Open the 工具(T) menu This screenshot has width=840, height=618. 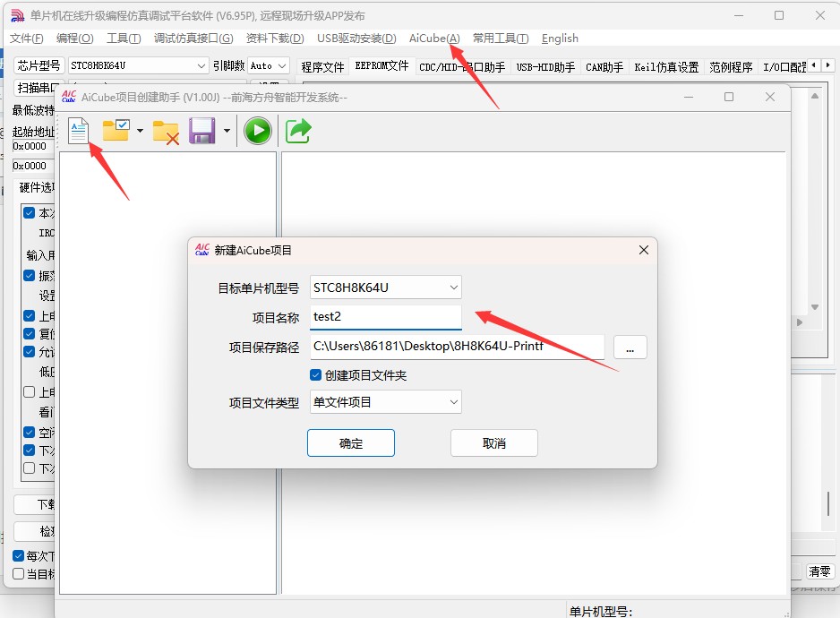click(124, 38)
